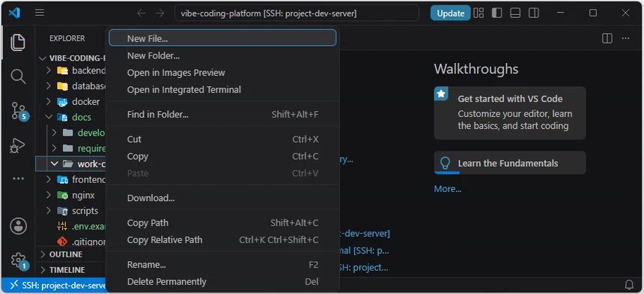Open the Search view icon
This screenshot has width=644, height=294.
pos(18,76)
